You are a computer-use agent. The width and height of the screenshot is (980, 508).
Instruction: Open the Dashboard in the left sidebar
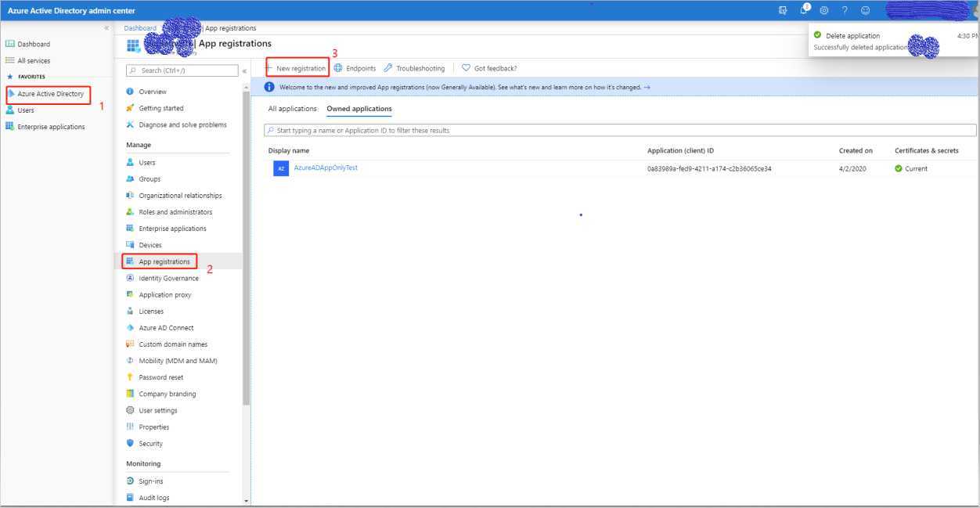(x=34, y=44)
